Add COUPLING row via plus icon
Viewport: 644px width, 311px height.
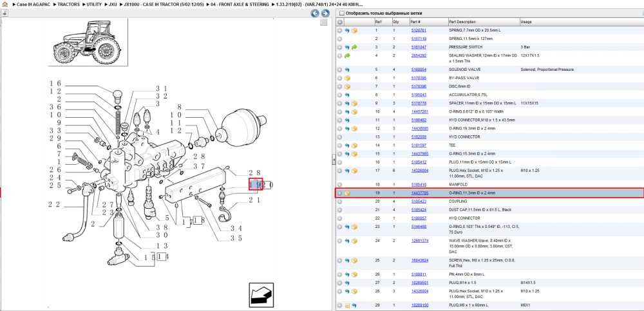pyautogui.click(x=339, y=202)
